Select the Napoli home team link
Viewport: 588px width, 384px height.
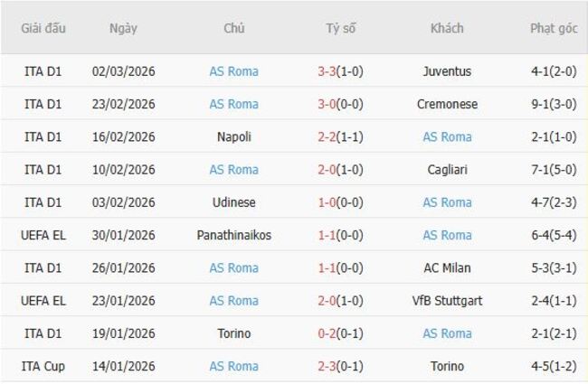[x=234, y=136]
